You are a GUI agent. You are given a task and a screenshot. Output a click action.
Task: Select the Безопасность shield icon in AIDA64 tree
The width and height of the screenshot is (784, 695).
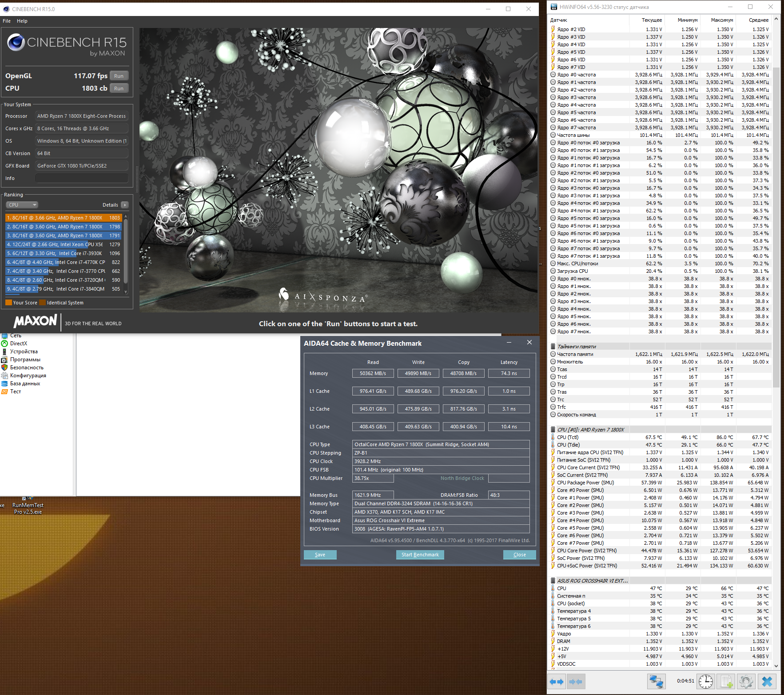[x=4, y=367]
